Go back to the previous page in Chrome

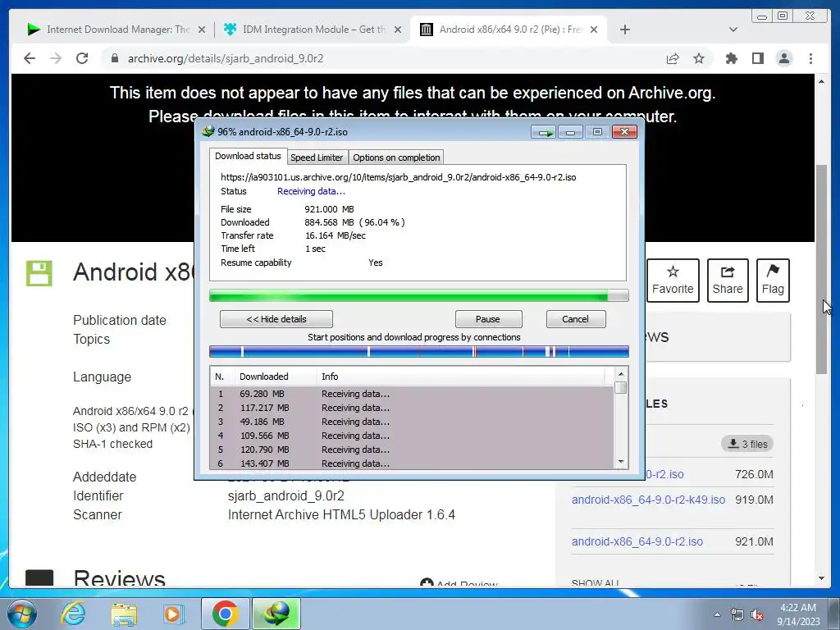[x=30, y=58]
